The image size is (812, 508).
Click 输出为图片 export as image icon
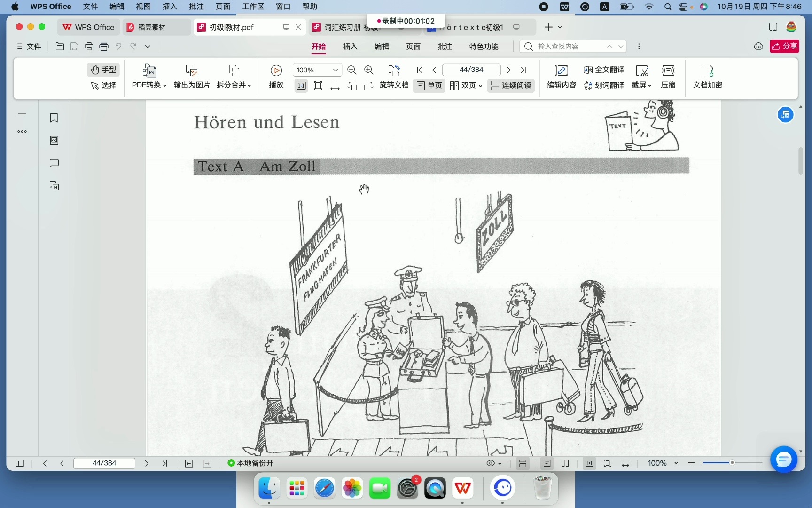pos(192,77)
